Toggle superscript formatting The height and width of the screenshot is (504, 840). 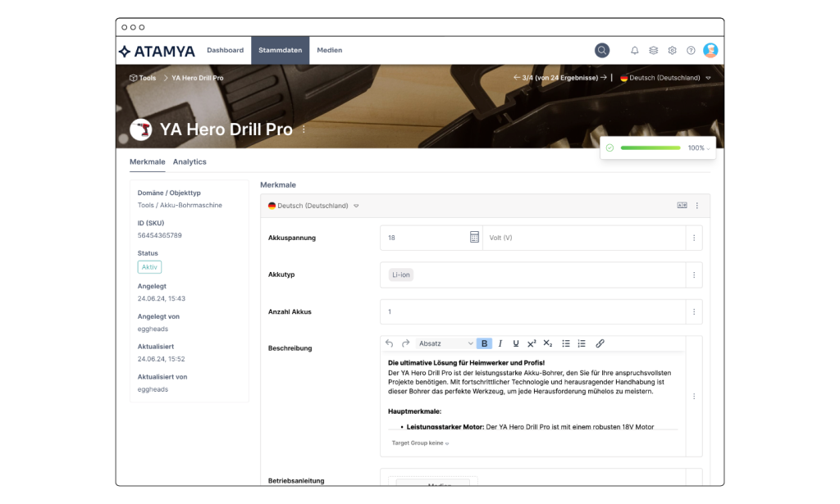(x=532, y=343)
